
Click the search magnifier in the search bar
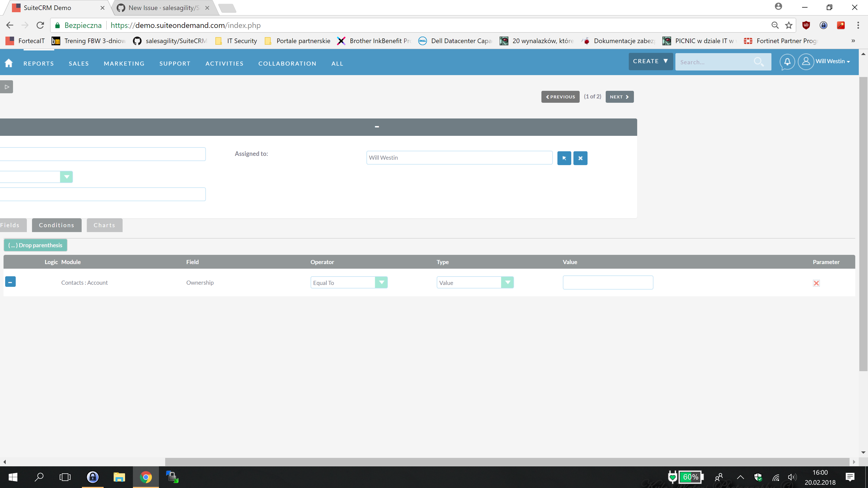pyautogui.click(x=759, y=62)
